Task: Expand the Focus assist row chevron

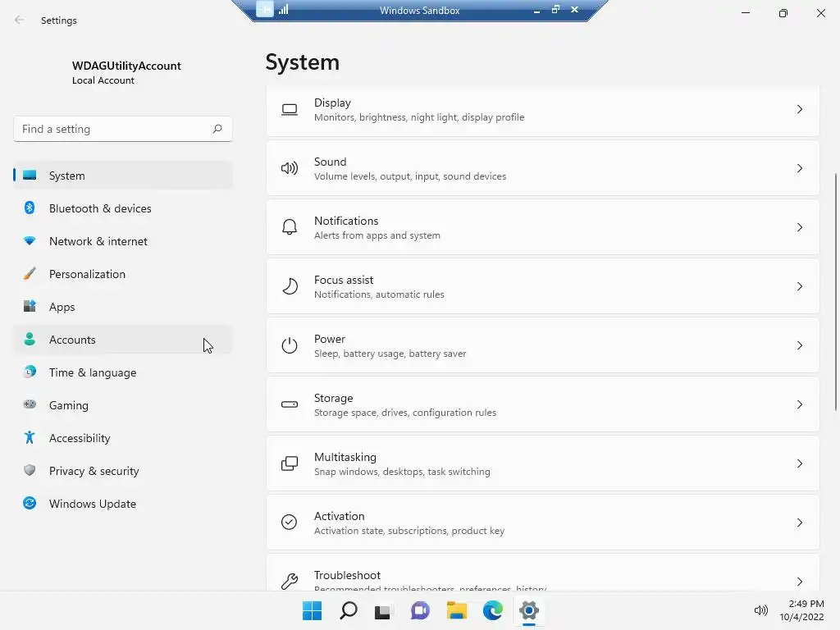Action: point(799,286)
